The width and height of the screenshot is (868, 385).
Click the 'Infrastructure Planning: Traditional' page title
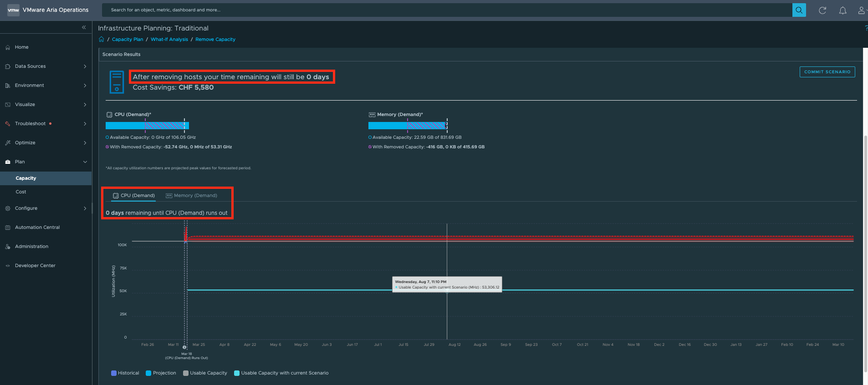coord(153,28)
